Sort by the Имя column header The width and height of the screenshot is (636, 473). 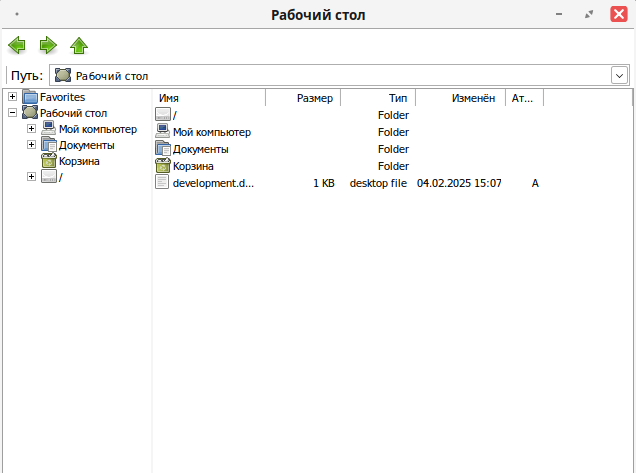pyautogui.click(x=208, y=98)
